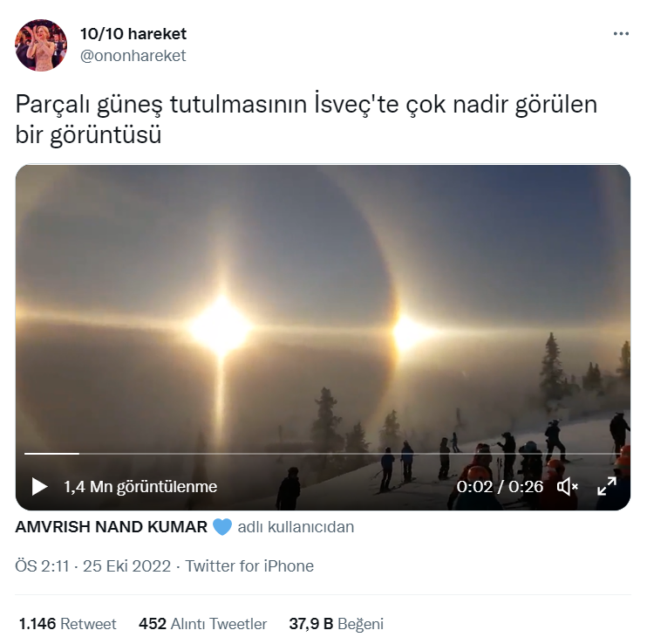Viewport: 647px width, 644px height.
Task: Click the tweet text about Parçalı güneş tutulması
Action: (306, 119)
